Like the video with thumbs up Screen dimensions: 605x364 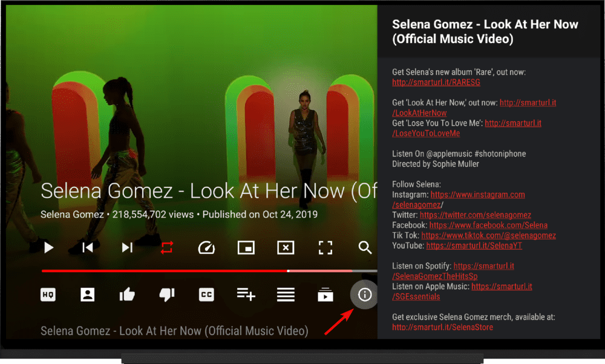127,295
